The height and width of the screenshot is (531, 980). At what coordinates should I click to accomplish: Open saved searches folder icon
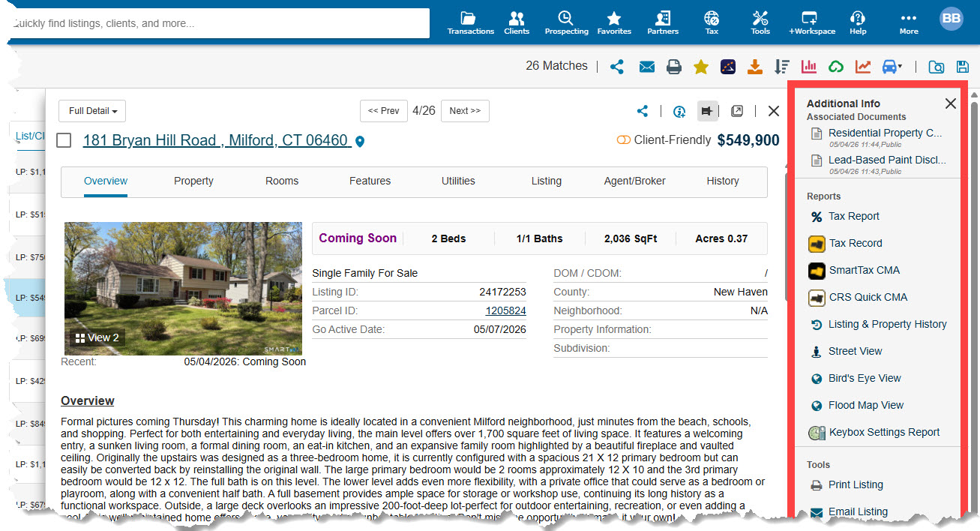pyautogui.click(x=937, y=67)
